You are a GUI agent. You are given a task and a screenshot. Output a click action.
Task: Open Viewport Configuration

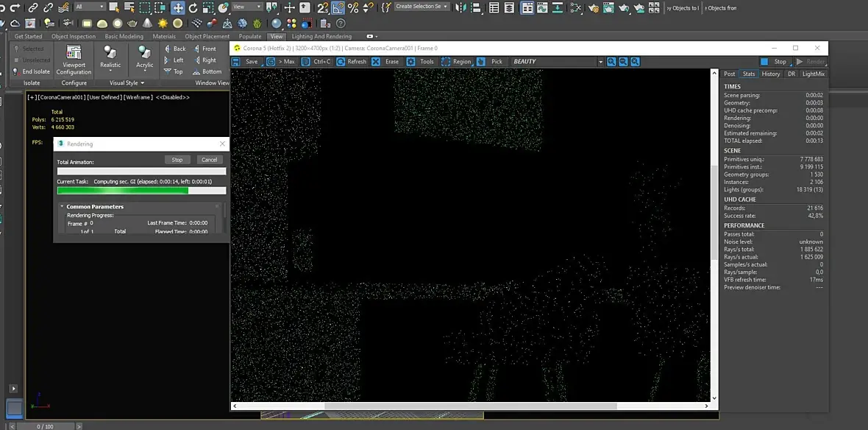[x=74, y=60]
